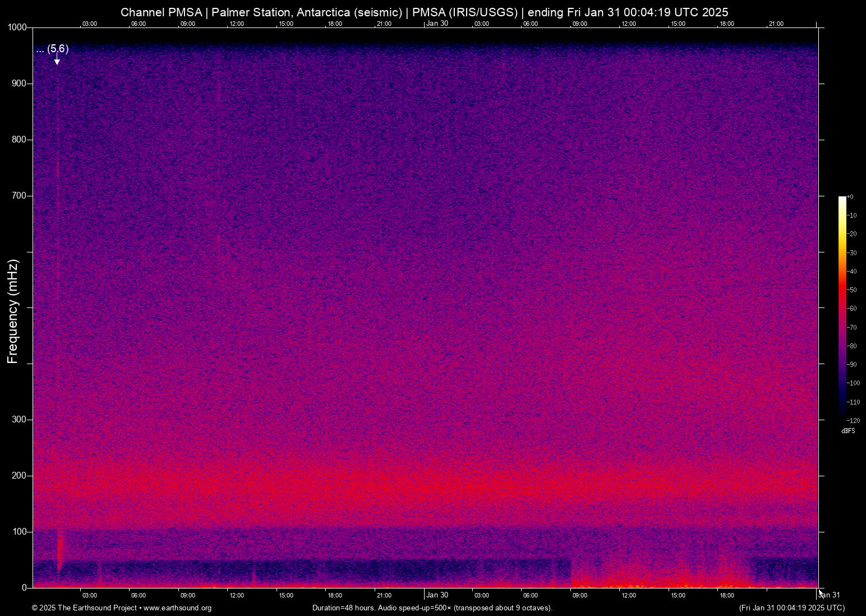866x616 pixels.
Task: Select the 1000 mHz frequency tick label
Action: (17, 26)
